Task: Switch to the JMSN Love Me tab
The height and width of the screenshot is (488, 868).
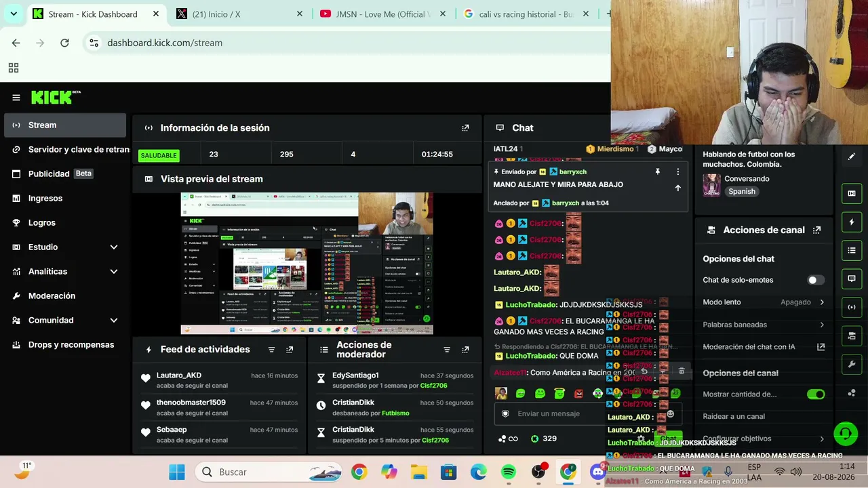Action: pos(384,14)
